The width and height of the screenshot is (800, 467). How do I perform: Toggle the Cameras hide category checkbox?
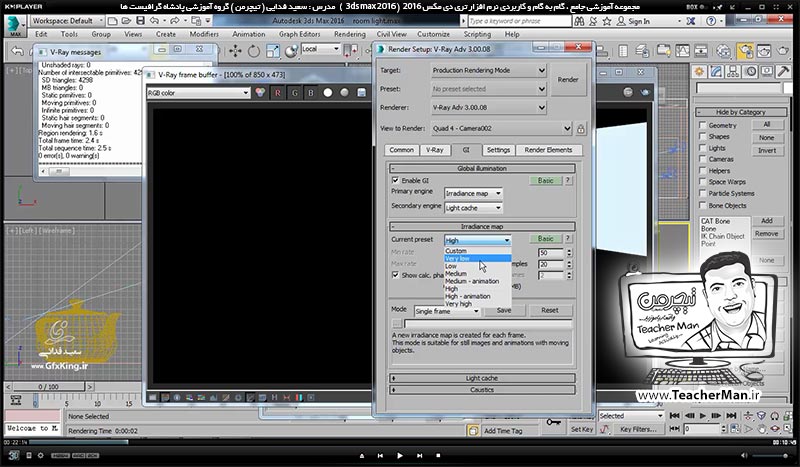pos(703,159)
